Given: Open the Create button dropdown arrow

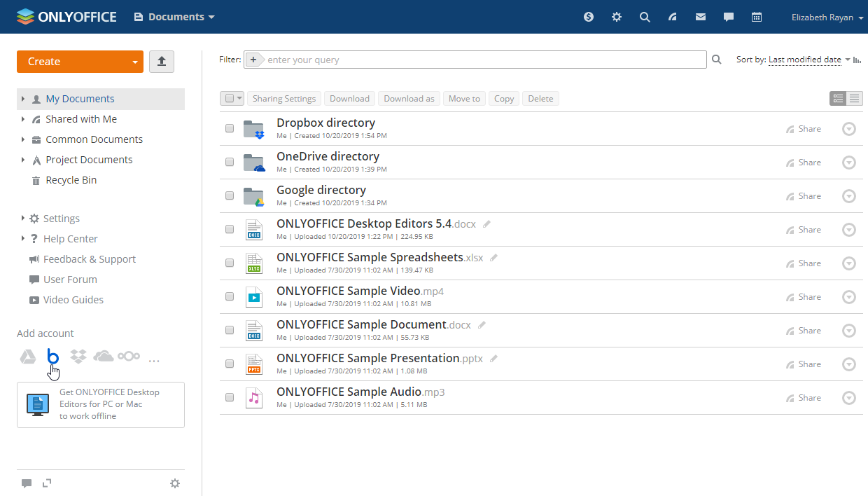Looking at the screenshot, I should coord(135,62).
